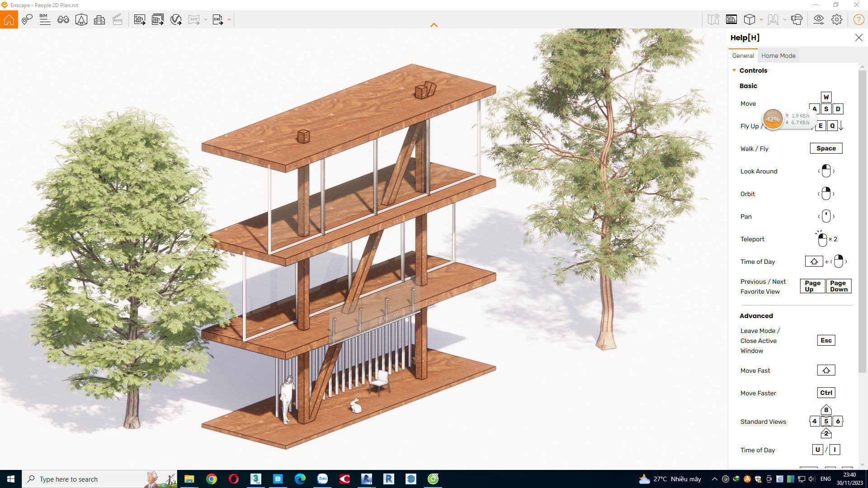The height and width of the screenshot is (488, 868).
Task: Click the U key for Time of Day
Action: coord(817,450)
